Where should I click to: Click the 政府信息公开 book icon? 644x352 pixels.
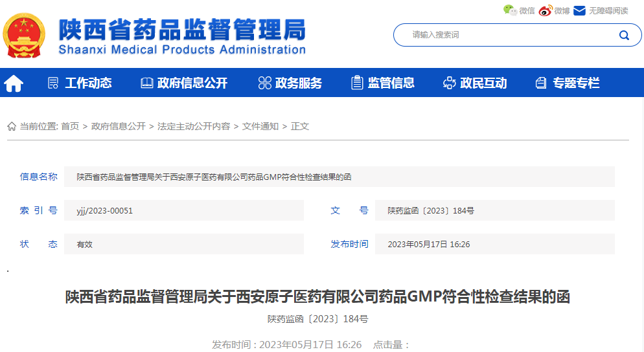146,83
